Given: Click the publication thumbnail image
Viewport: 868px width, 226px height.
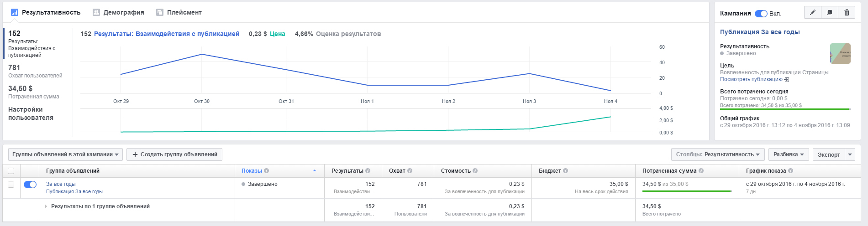Looking at the screenshot, I should click(840, 53).
